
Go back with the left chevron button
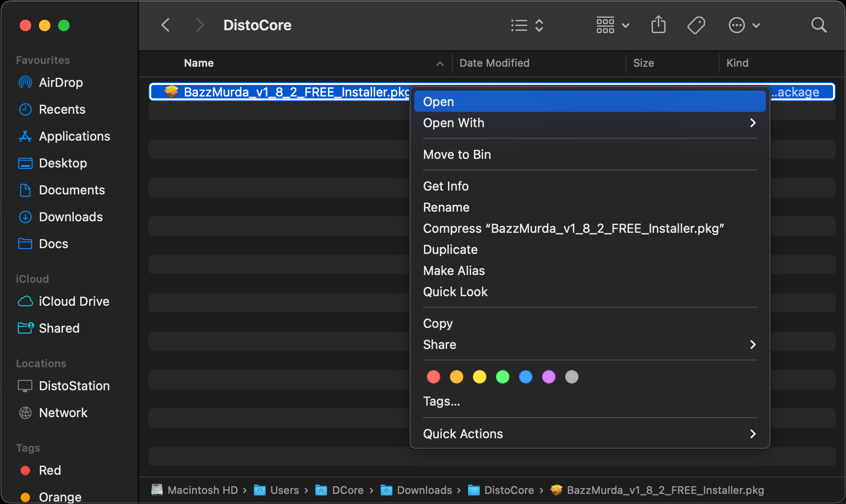pos(166,25)
